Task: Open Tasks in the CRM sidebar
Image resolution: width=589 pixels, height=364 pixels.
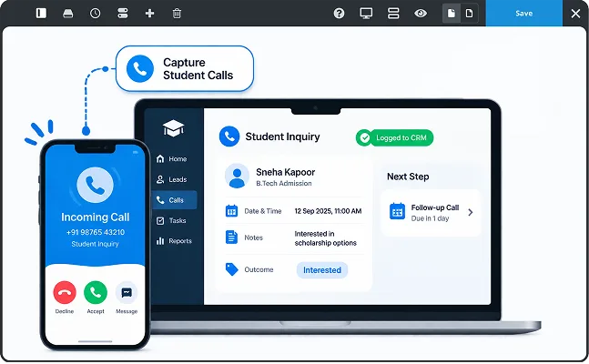Action: (x=171, y=220)
